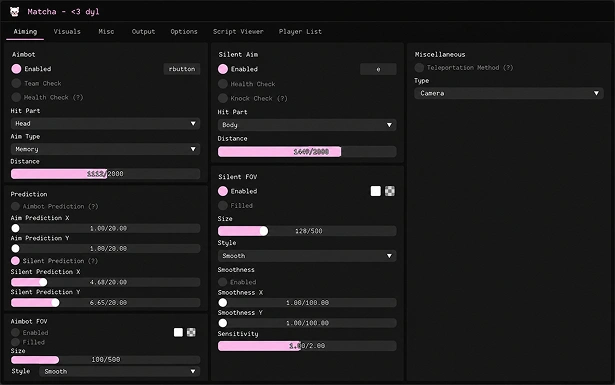Viewport: 615px width, 385px height.
Task: Disable the Silent FOV Enabled toggle
Action: [223, 191]
